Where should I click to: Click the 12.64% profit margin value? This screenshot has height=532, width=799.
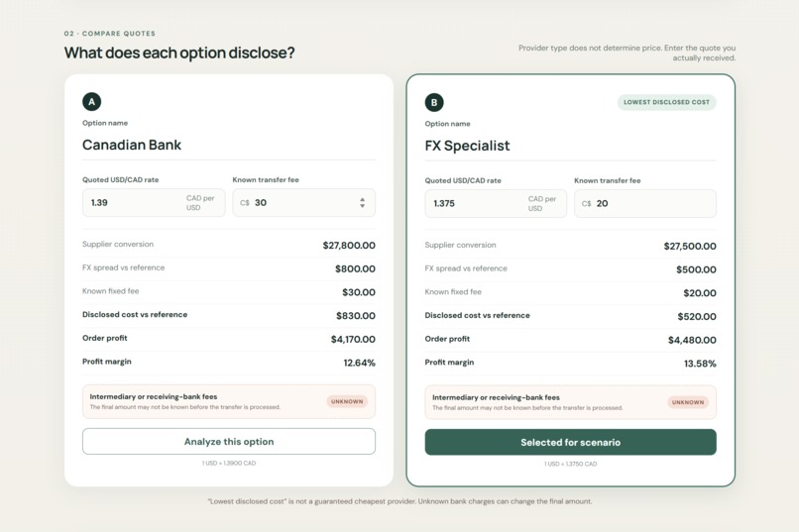pyautogui.click(x=359, y=363)
